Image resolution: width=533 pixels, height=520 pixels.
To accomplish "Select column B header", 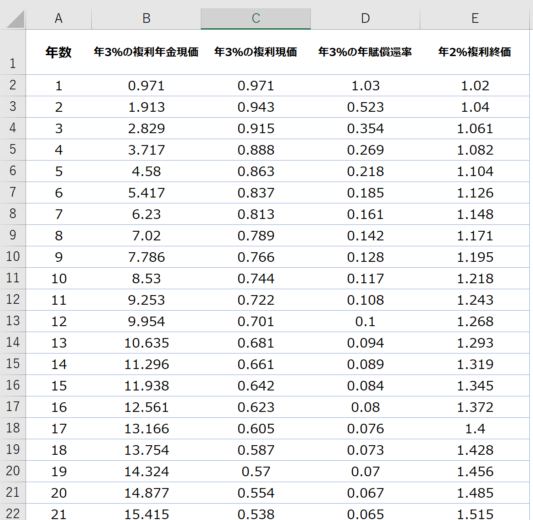I will point(146,19).
